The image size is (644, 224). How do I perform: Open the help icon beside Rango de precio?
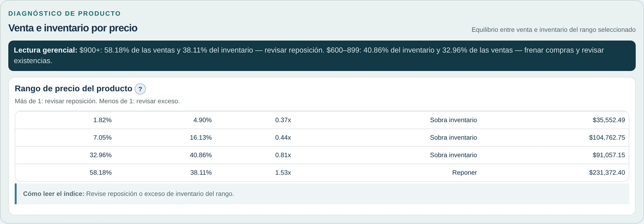[x=140, y=89]
